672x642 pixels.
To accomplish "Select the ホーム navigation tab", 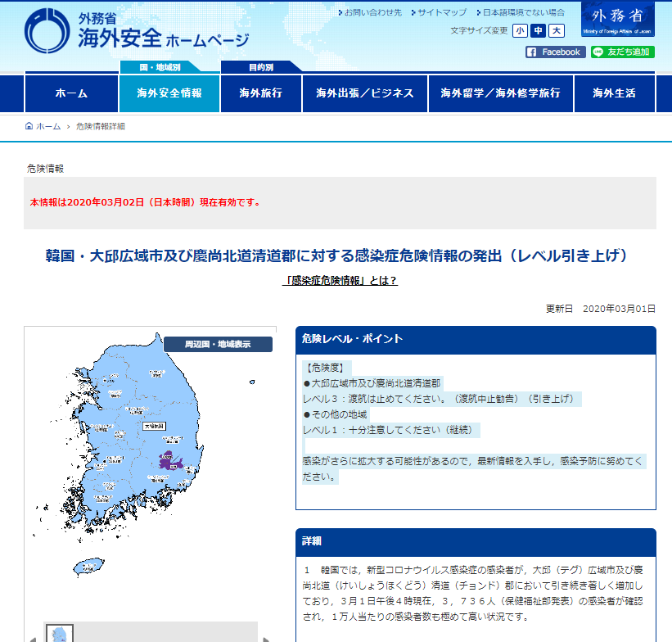I will tap(71, 93).
